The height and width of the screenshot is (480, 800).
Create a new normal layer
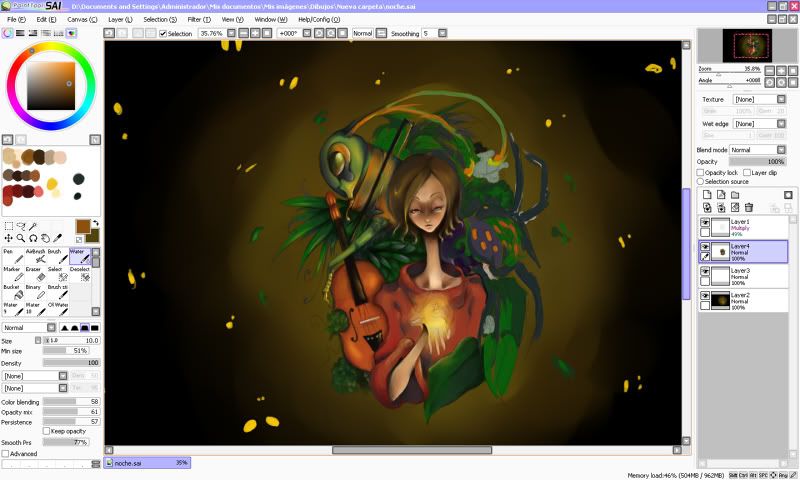707,195
